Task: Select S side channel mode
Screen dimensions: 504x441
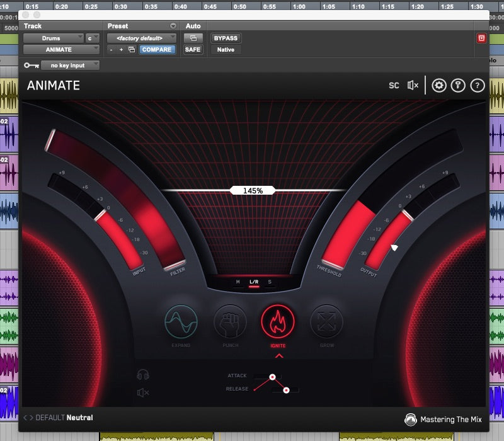Action: click(x=270, y=282)
